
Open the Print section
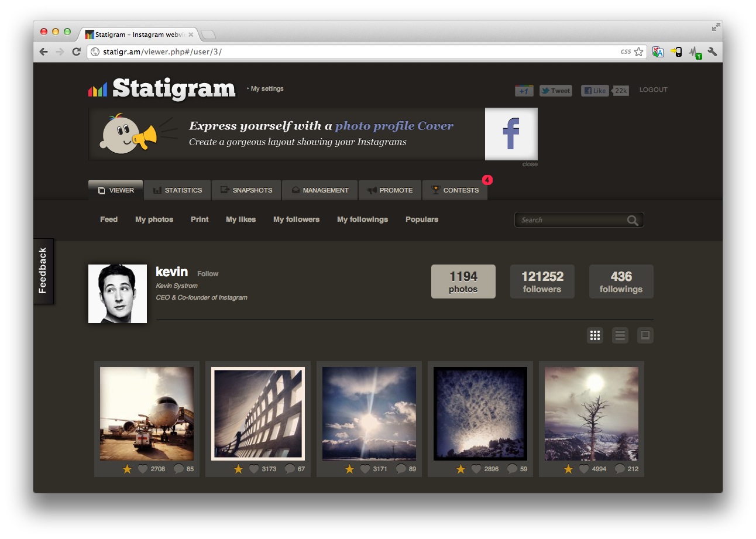tap(200, 219)
